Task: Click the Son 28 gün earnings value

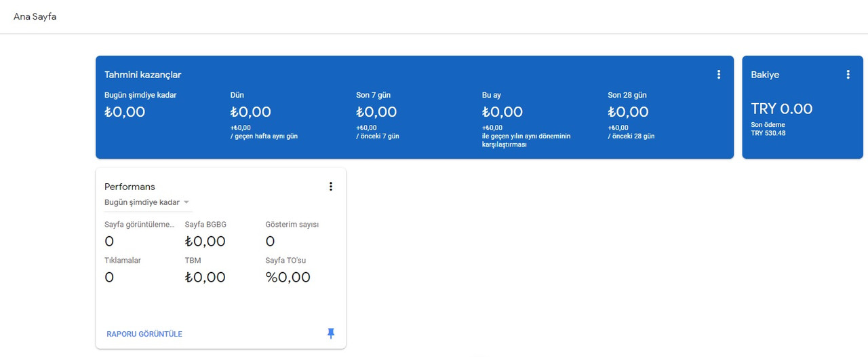Action: pos(628,112)
